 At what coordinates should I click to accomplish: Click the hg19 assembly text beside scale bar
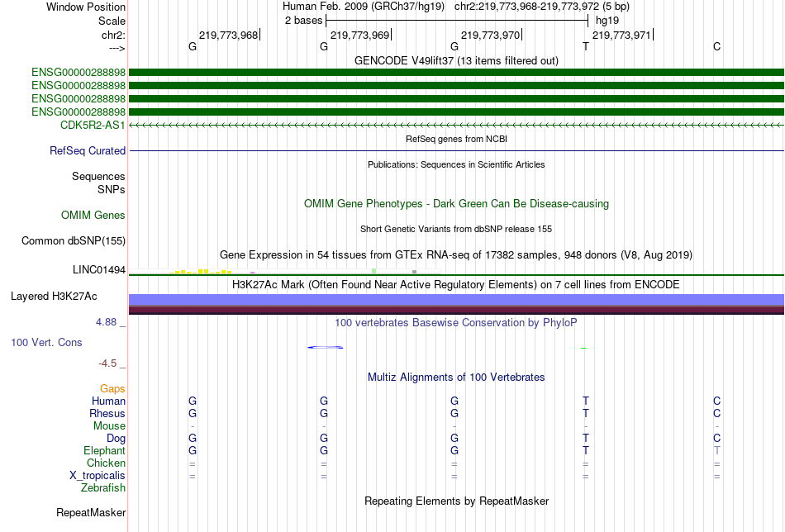607,21
